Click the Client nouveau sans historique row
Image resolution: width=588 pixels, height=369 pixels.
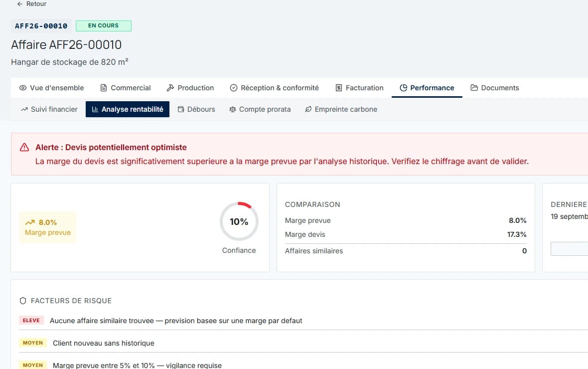pyautogui.click(x=303, y=343)
